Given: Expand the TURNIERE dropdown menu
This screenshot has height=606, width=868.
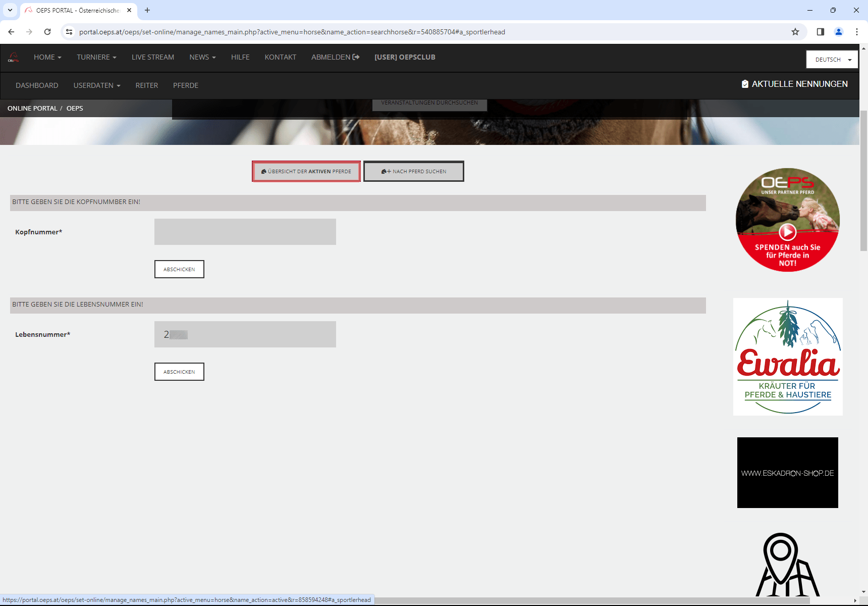Looking at the screenshot, I should pos(96,57).
